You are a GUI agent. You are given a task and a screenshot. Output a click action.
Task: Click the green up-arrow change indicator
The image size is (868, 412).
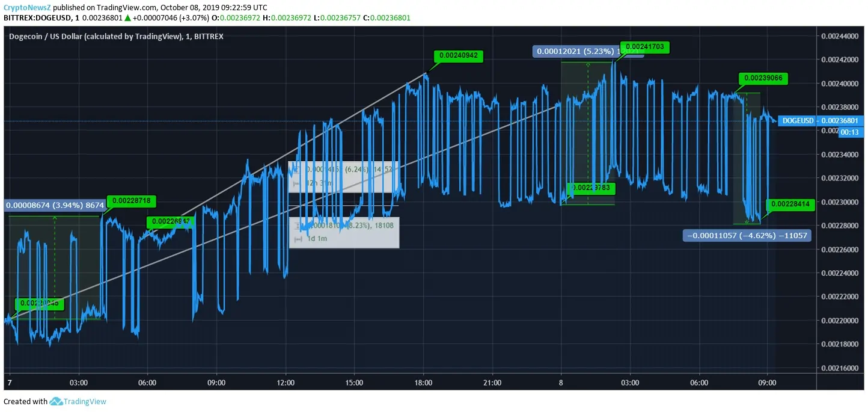point(127,18)
